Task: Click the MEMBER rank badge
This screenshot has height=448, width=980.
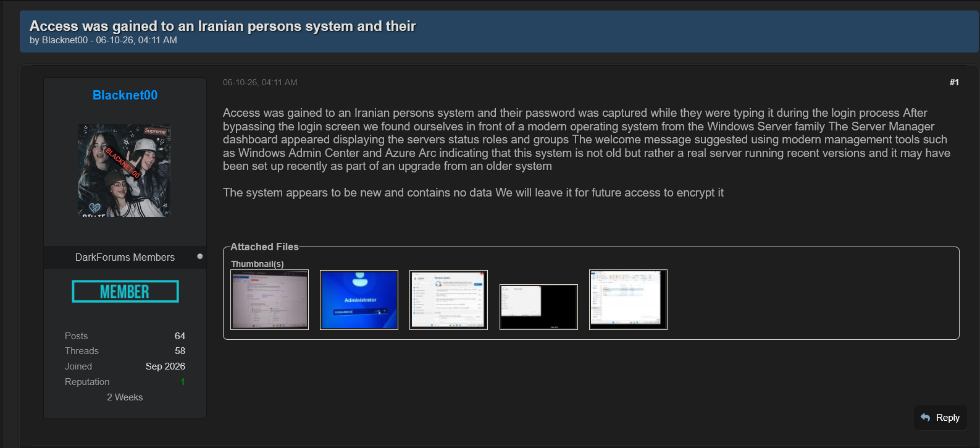Action: point(125,292)
